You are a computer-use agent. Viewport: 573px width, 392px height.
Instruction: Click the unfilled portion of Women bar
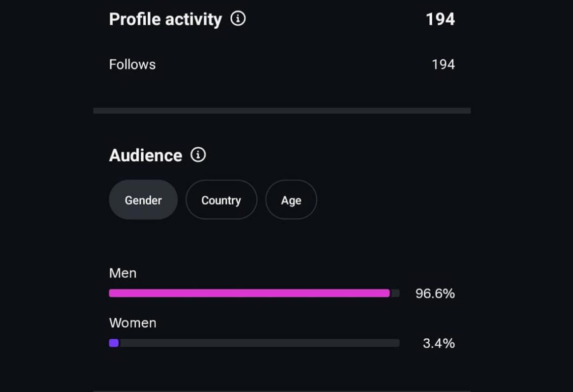point(259,343)
